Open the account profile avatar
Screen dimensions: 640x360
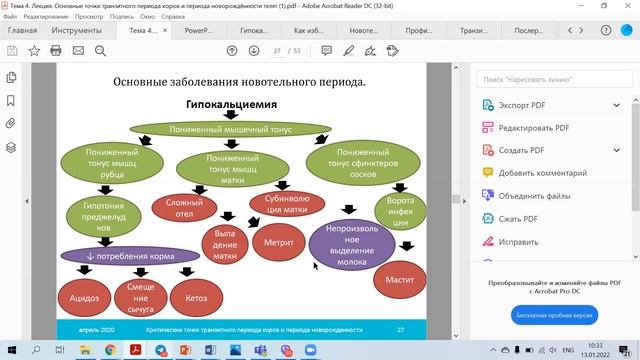626,31
